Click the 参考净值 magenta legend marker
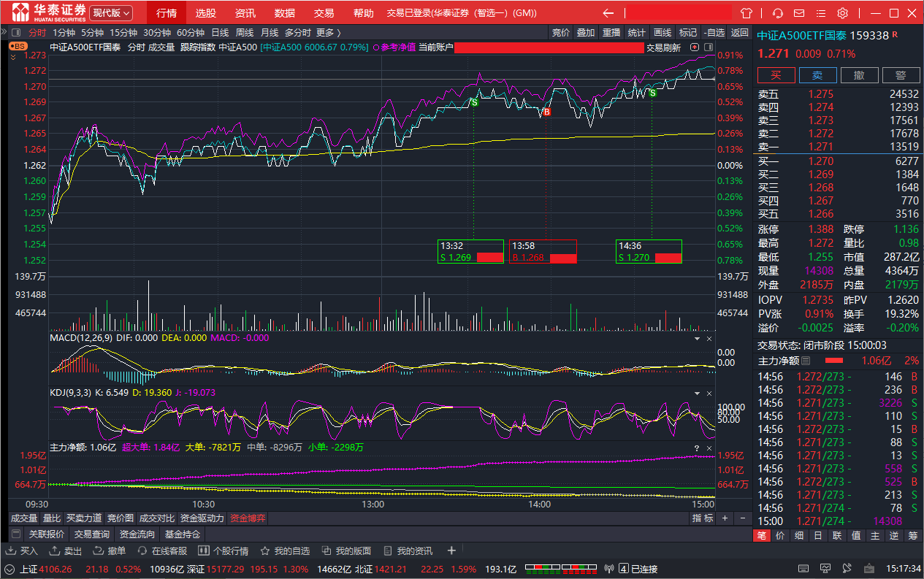The image size is (924, 579). [x=377, y=47]
